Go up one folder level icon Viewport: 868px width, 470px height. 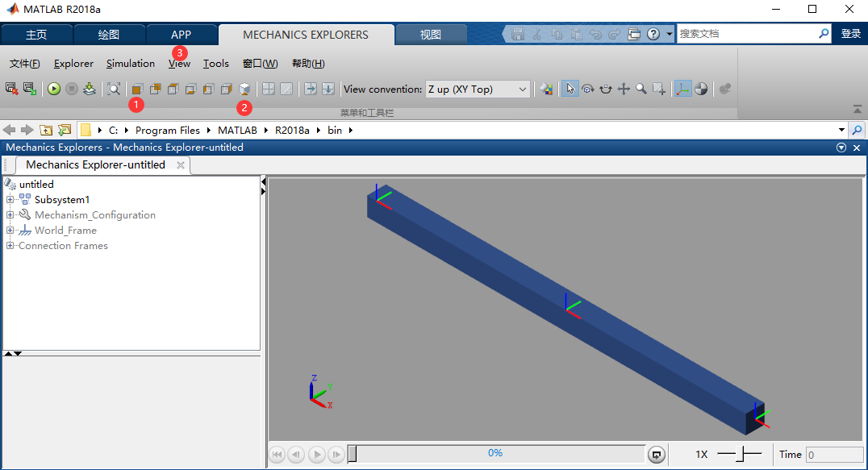[x=46, y=130]
